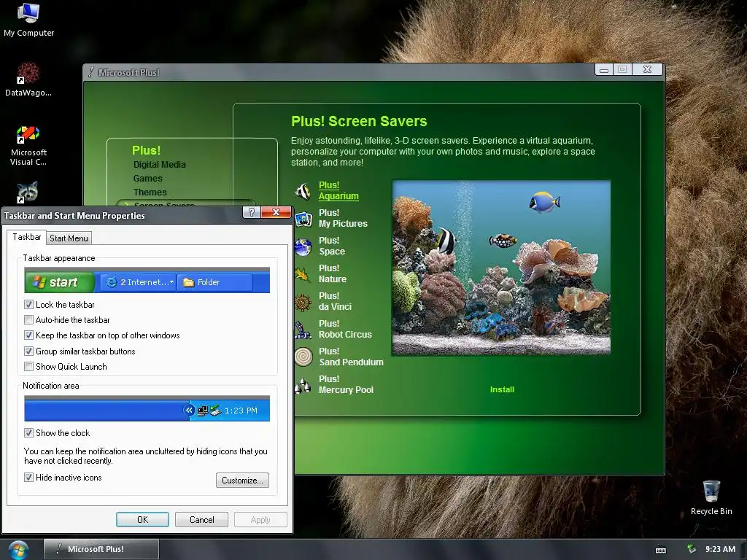Open Digital Media in Plus! menu
This screenshot has height=560, width=747.
(160, 164)
